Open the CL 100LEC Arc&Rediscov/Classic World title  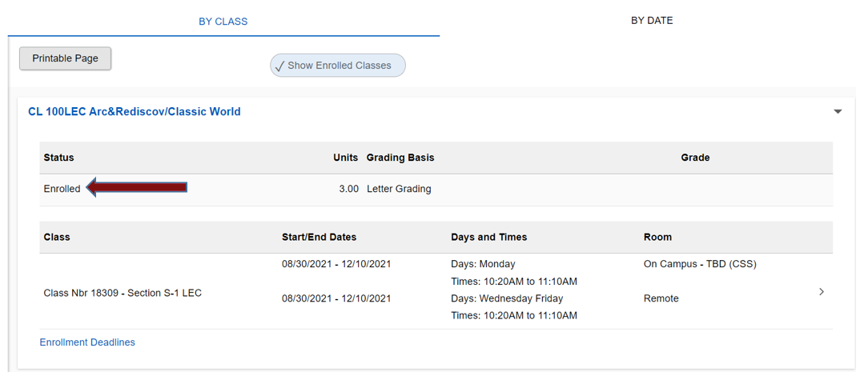click(135, 112)
